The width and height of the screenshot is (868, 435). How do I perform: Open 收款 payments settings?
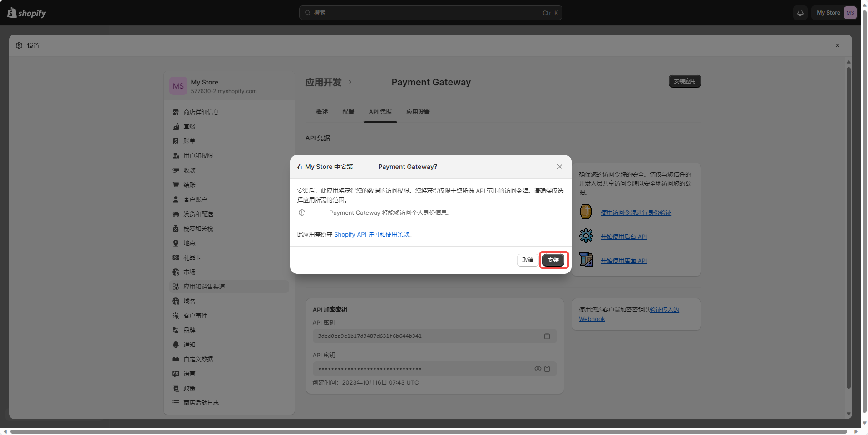229,170
